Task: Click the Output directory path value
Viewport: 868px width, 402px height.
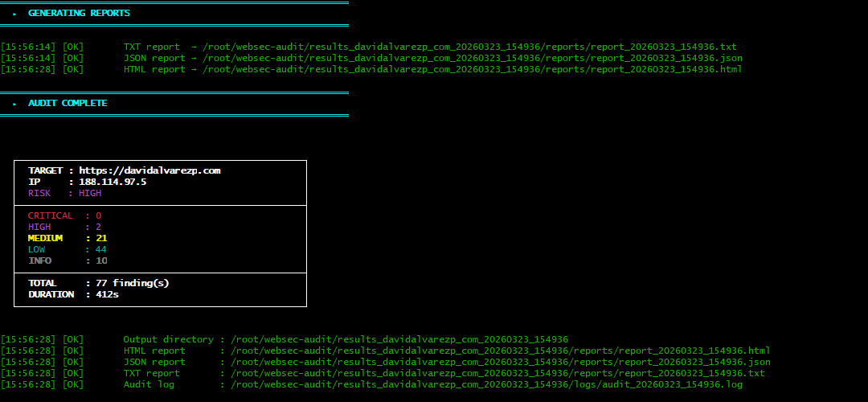Action: pyautogui.click(x=399, y=339)
